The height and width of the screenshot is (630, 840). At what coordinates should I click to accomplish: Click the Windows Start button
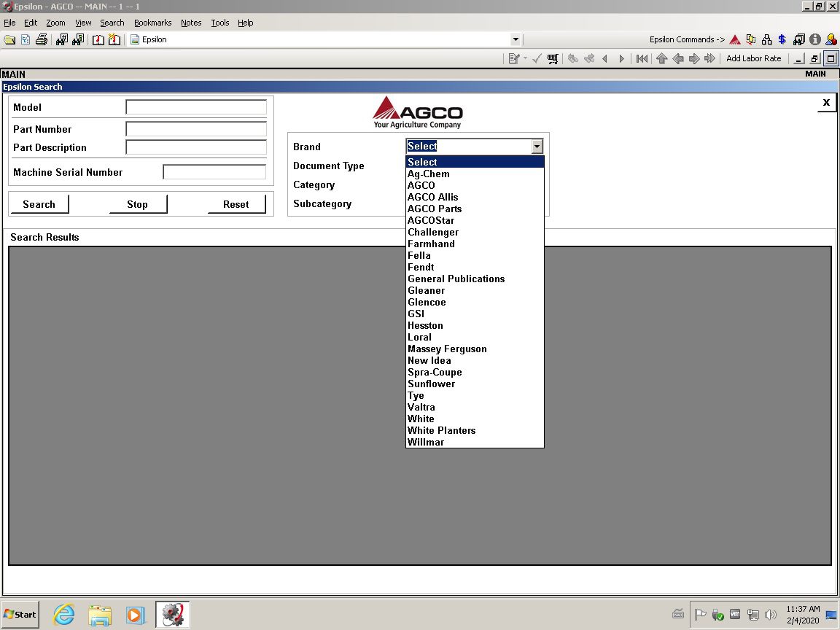(20, 615)
